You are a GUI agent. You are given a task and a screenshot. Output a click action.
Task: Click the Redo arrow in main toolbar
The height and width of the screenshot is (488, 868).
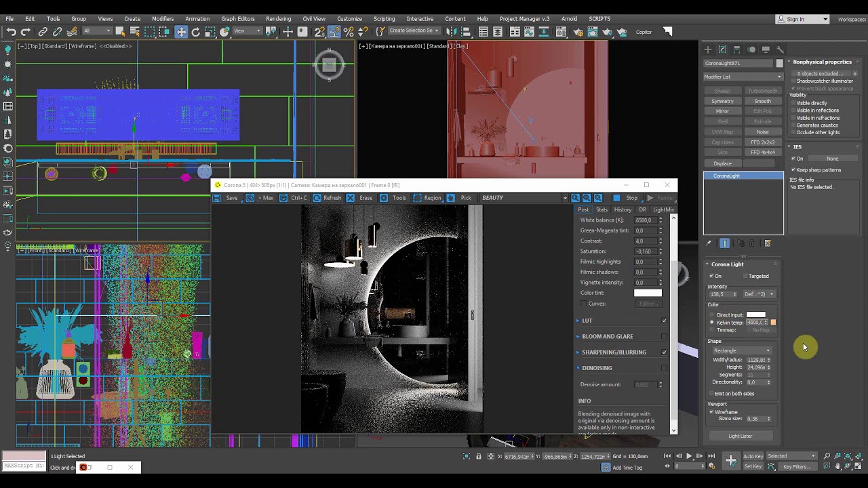[25, 32]
